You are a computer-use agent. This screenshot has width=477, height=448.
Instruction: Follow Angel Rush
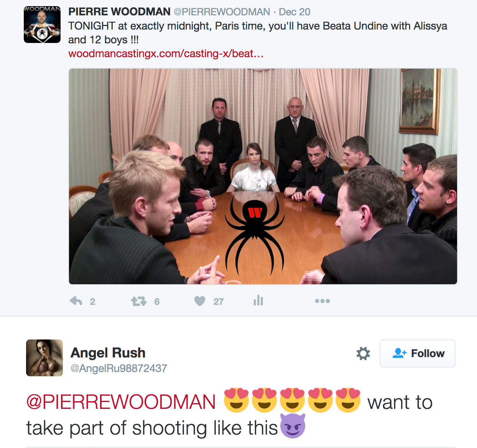(x=418, y=353)
